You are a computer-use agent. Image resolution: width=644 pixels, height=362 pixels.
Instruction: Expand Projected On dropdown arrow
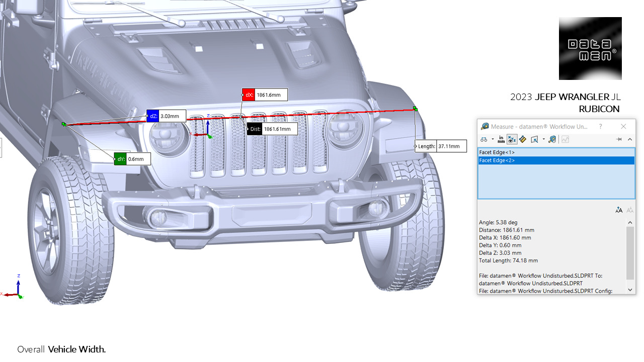(x=543, y=139)
